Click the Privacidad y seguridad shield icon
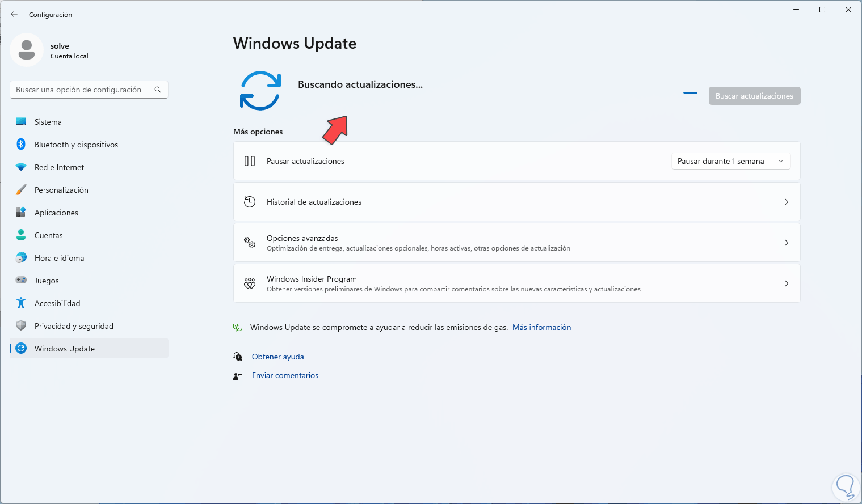Screen dimensions: 862x504 tap(21, 326)
